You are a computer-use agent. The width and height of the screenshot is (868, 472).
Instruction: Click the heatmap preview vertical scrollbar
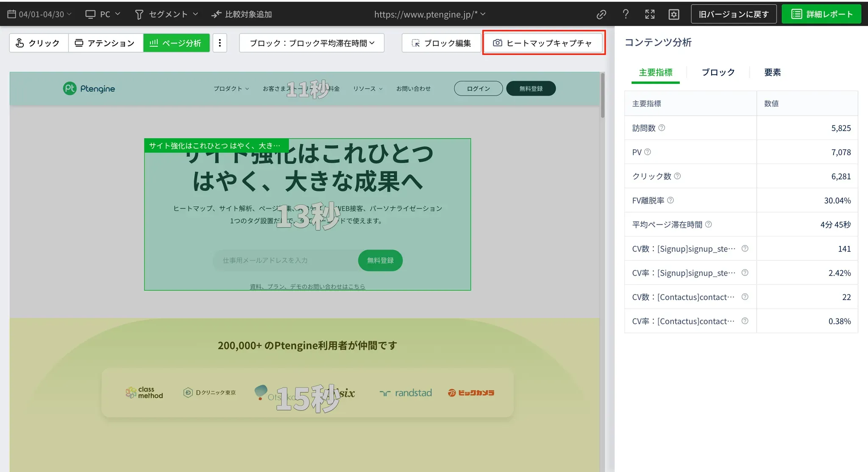click(602, 96)
